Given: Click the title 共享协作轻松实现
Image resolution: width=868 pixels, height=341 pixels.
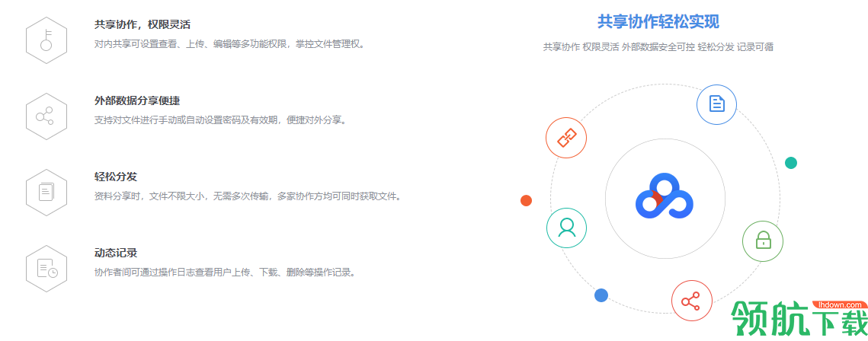Looking at the screenshot, I should (658, 21).
